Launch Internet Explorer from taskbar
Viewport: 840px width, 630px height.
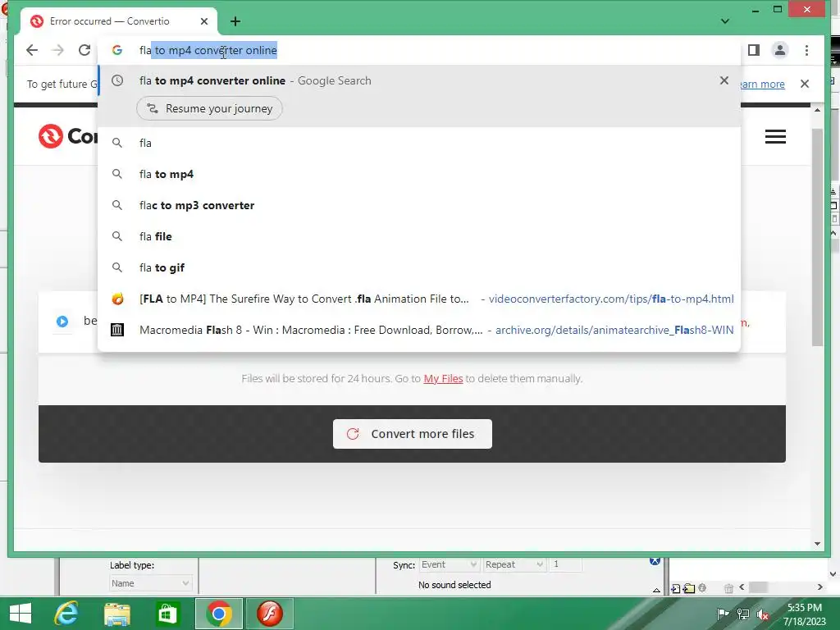66,614
